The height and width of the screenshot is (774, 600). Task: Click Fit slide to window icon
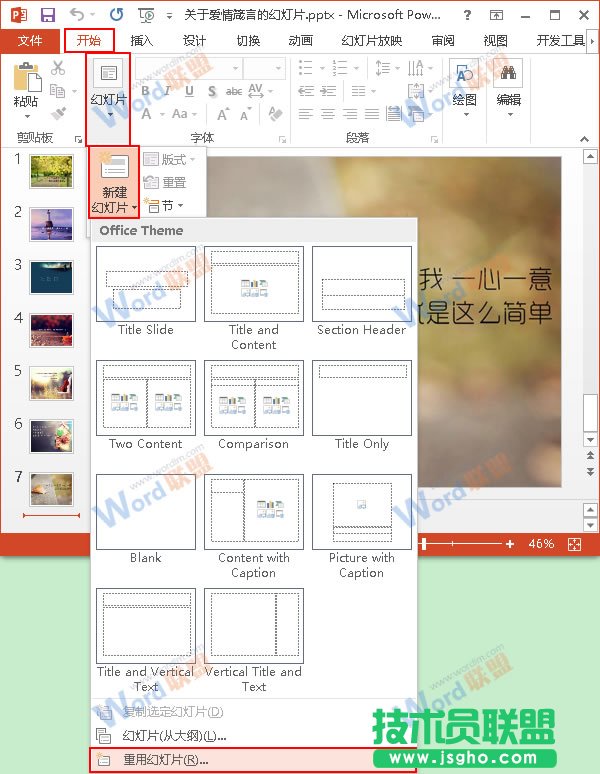click(574, 544)
